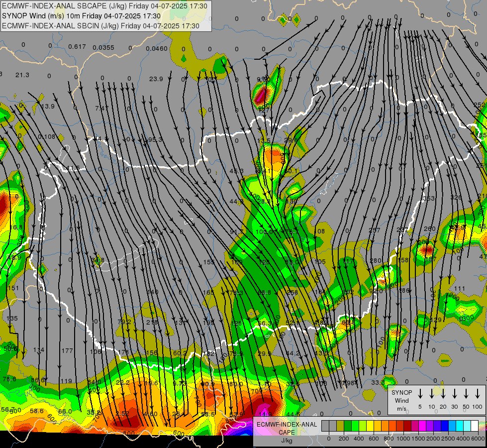
Task: Click the 260 value on the map
Action: coord(429,229)
